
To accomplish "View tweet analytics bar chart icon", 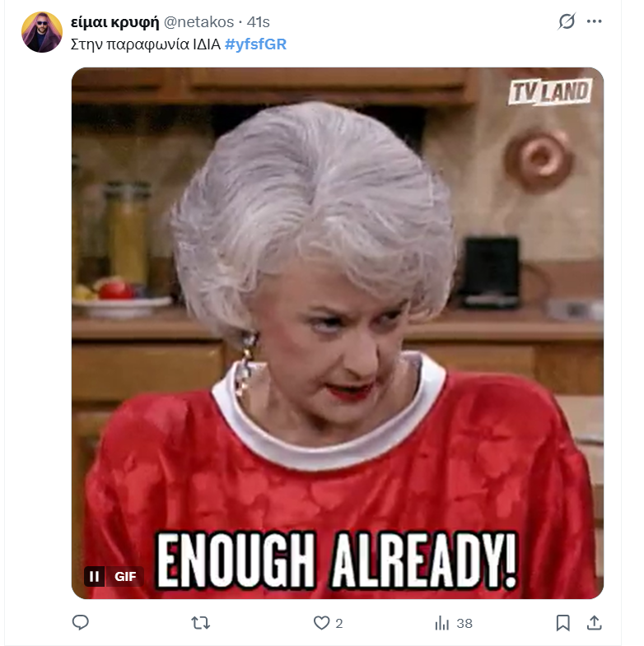I will (442, 623).
